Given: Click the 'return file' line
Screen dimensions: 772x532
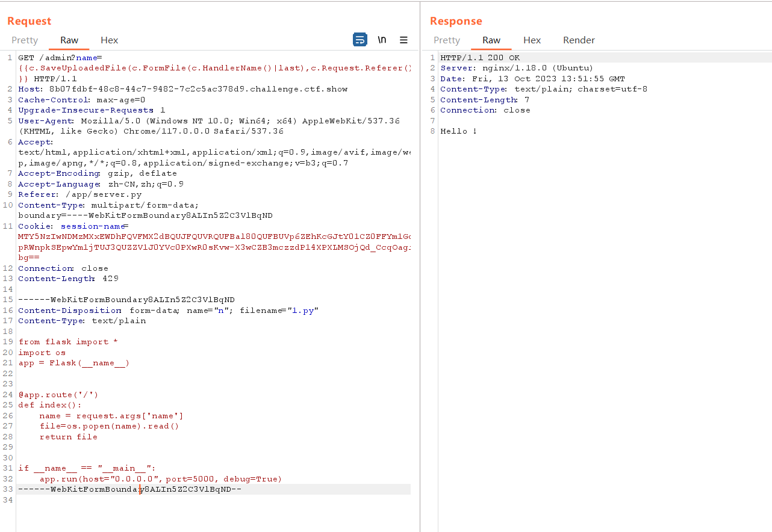Looking at the screenshot, I should [x=68, y=437].
